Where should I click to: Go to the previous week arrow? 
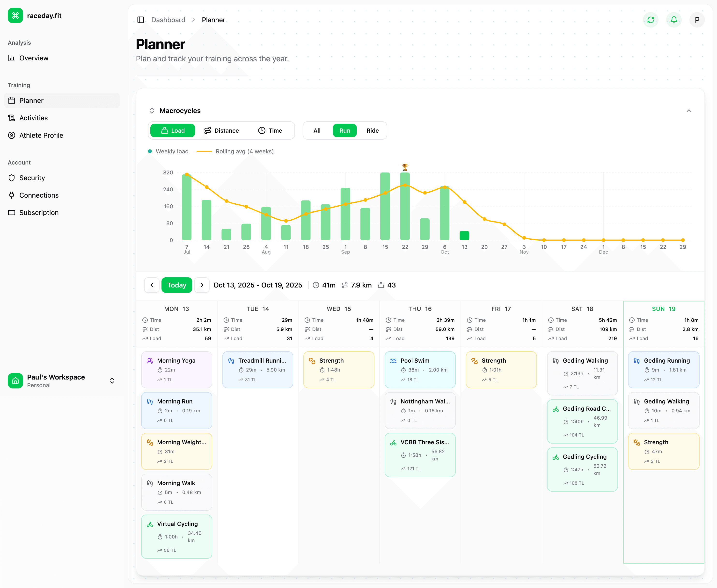tap(152, 285)
